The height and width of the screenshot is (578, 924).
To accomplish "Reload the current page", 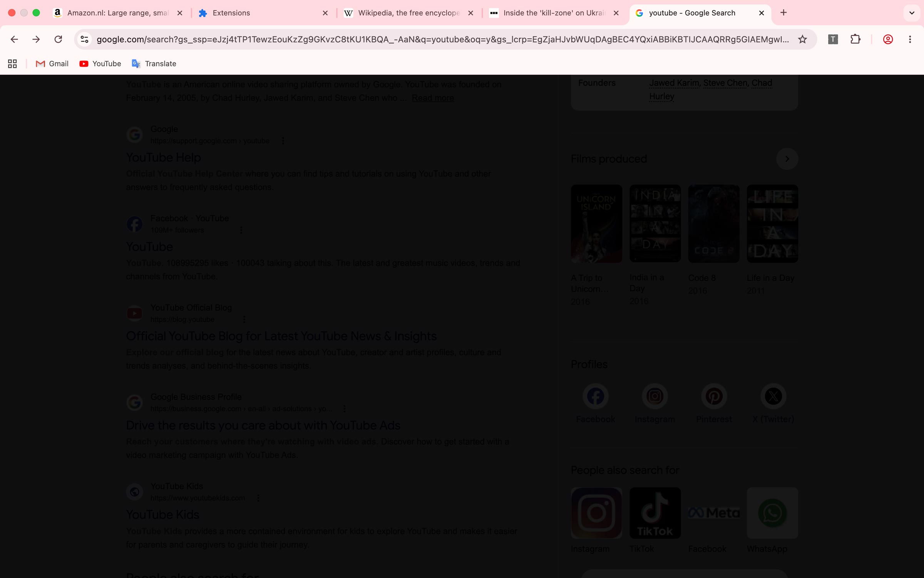I will pos(58,39).
